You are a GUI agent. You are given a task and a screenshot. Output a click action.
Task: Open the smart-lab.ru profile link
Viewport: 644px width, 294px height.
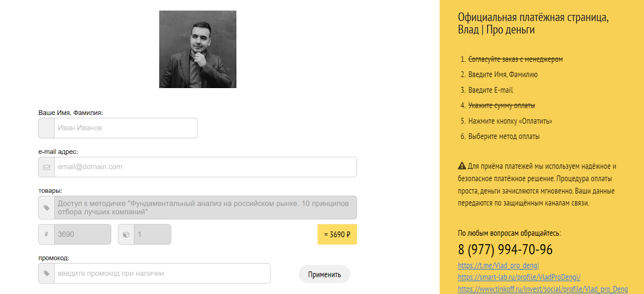click(519, 277)
